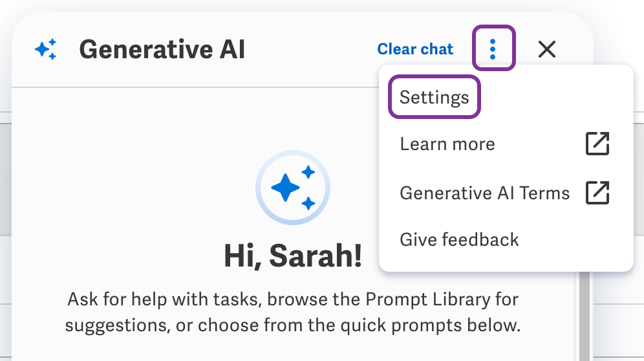
Task: Close the Generative AI panel with X
Action: [546, 49]
